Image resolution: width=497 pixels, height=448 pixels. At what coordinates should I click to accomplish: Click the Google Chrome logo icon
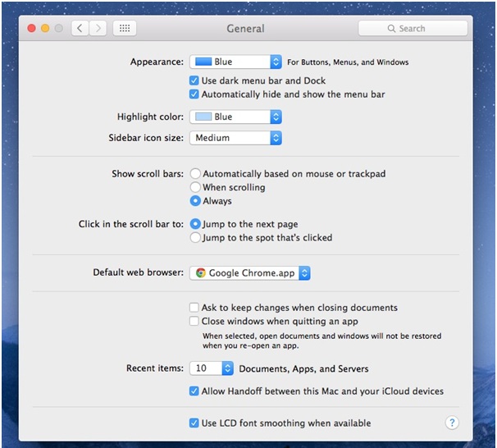pos(201,273)
